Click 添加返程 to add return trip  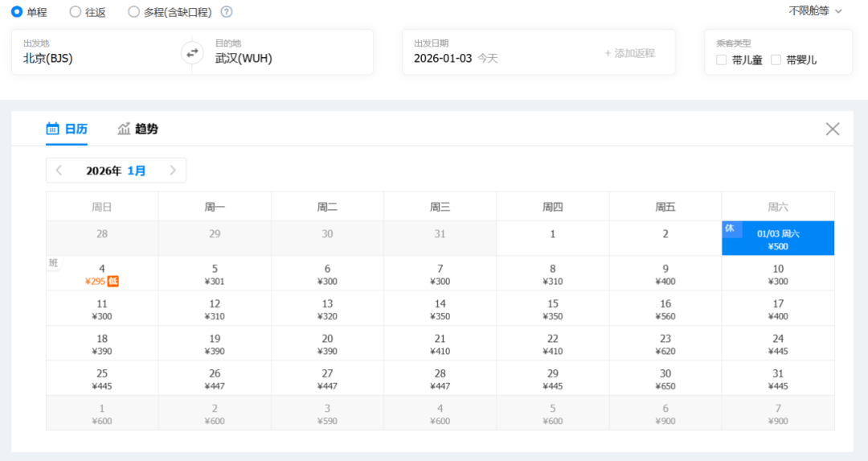629,53
